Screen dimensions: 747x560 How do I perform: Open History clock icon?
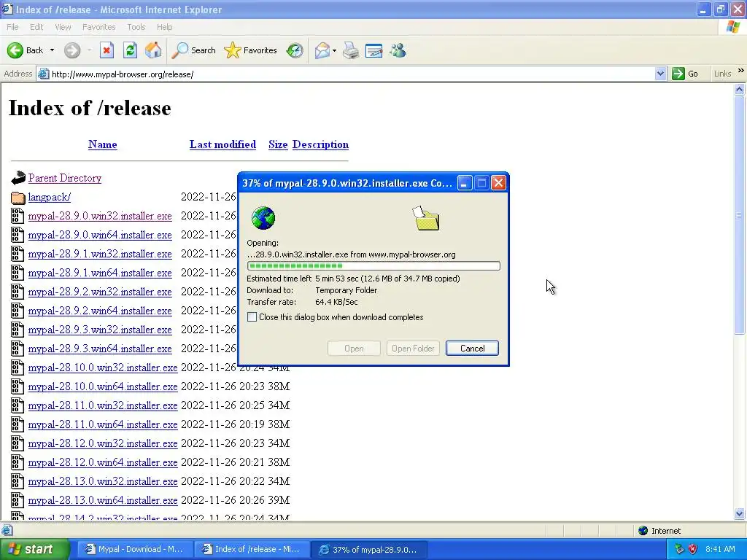click(x=295, y=50)
